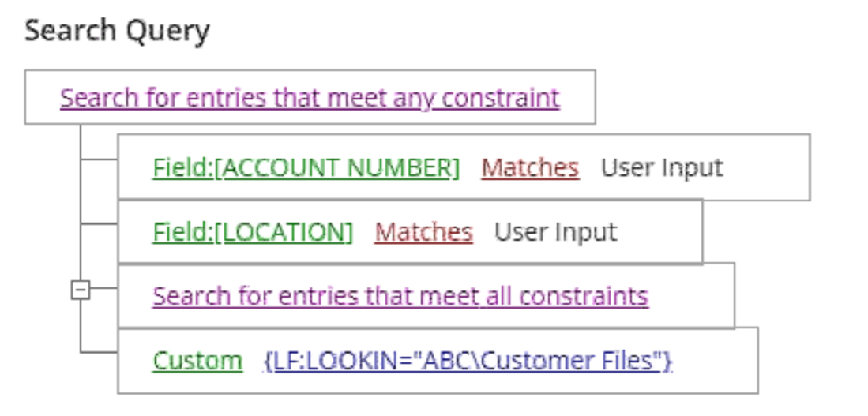This screenshot has width=868, height=416.
Task: Click empty space right of the LOOKIN query
Action: pos(716,361)
